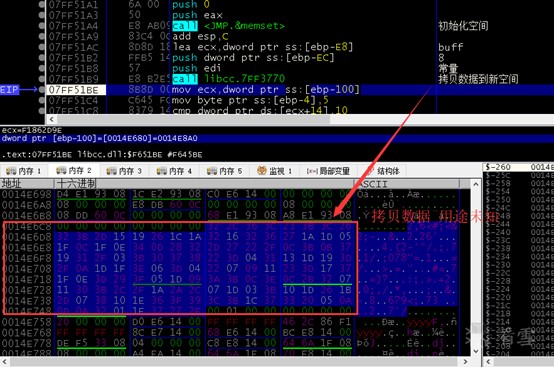Image resolution: width=554 pixels, height=367 pixels.
Task: Toggle breakpoint bullet at address 07FF51B9
Action: coord(42,79)
